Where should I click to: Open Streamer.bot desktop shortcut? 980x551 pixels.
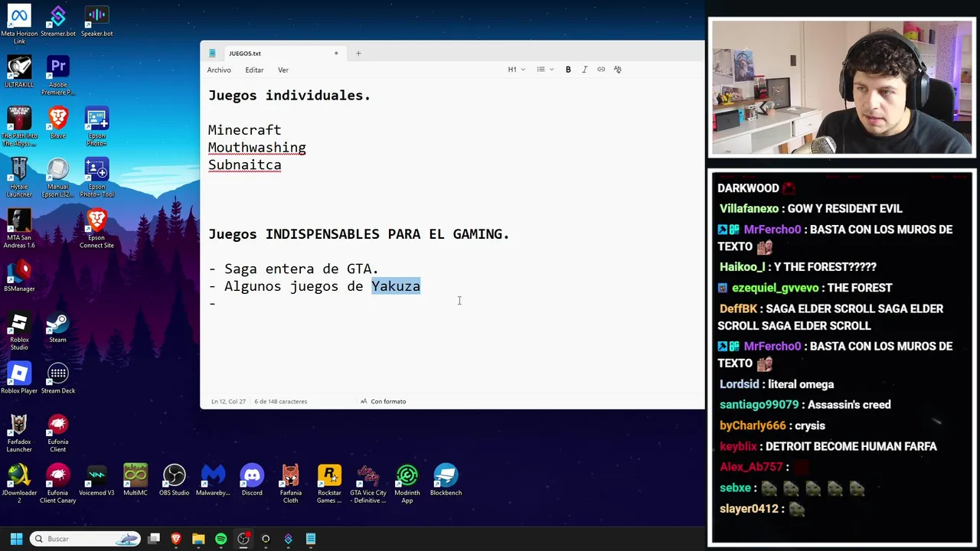click(58, 21)
